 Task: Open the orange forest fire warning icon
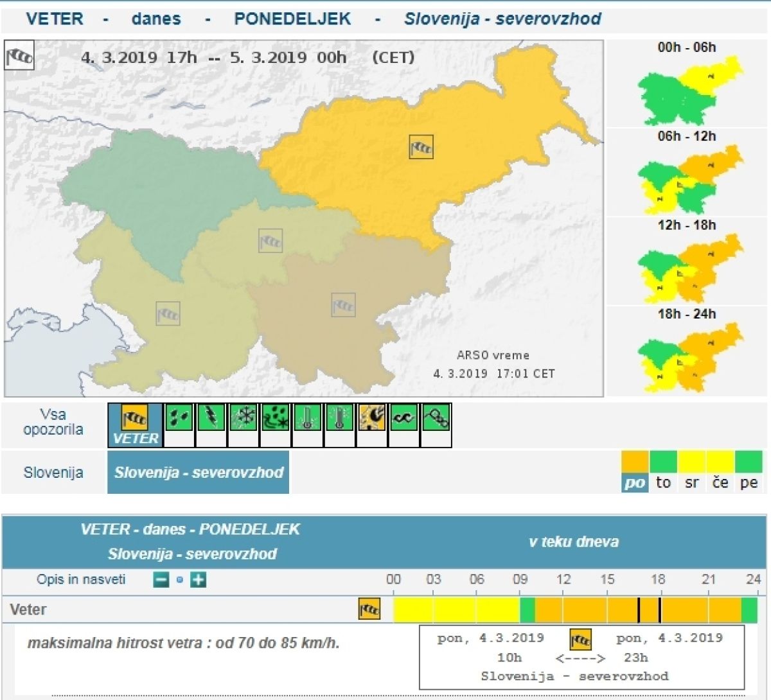371,418
